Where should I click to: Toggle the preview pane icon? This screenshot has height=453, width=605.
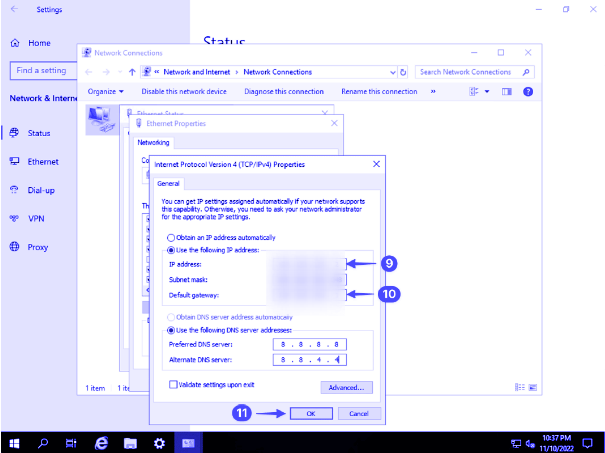point(507,91)
